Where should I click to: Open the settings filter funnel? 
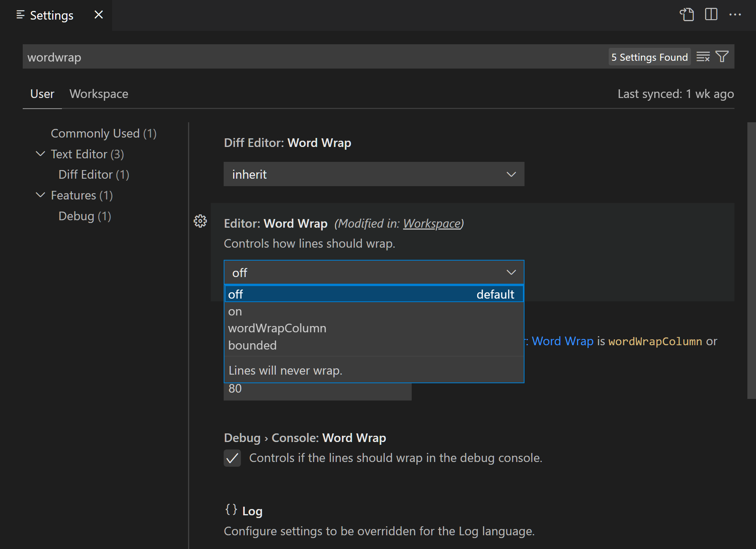[x=722, y=57]
